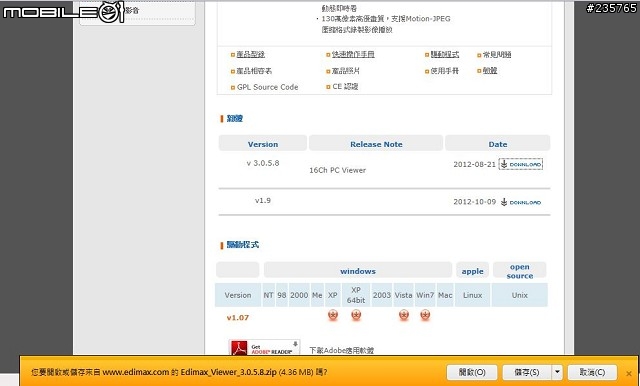Click the 下載Adobe應用軟體 text
Image resolution: width=640 pixels, height=386 pixels.
point(342,350)
